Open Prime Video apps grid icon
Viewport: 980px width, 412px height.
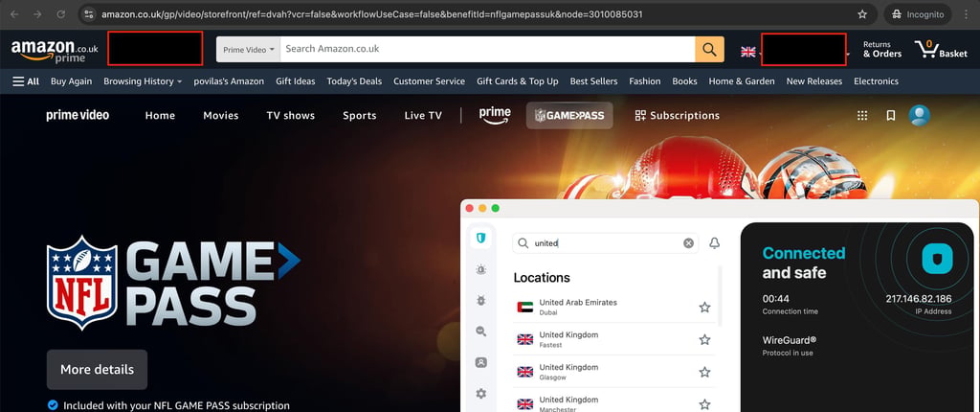pyautogui.click(x=862, y=115)
